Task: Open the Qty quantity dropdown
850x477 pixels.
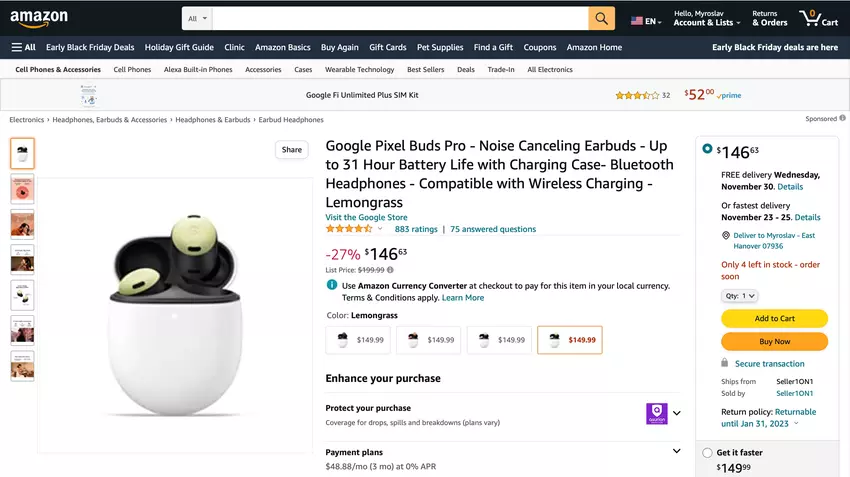Action: [x=739, y=296]
